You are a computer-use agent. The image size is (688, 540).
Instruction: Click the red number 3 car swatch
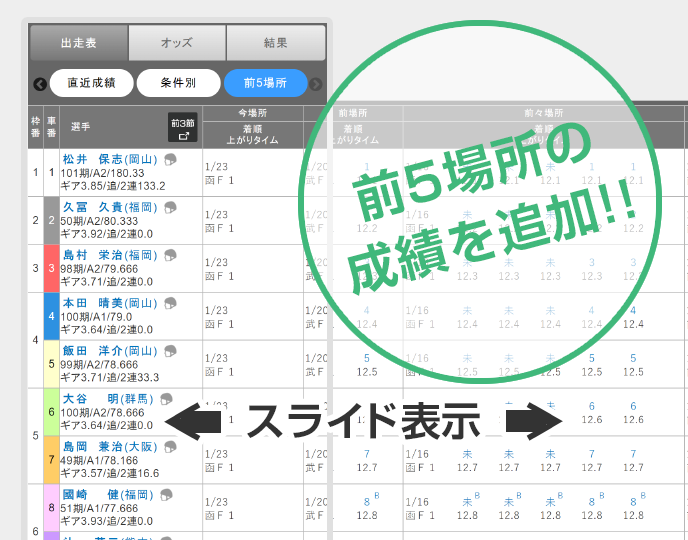pyautogui.click(x=52, y=269)
